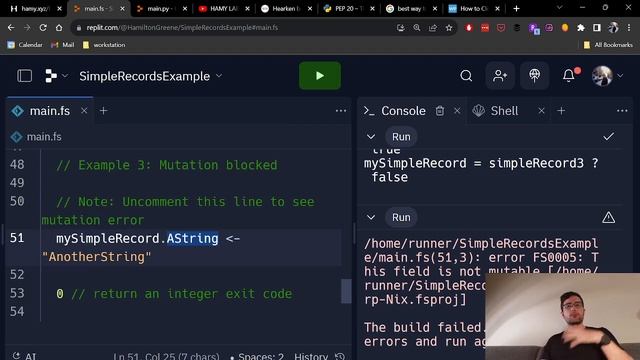Open the workstation bookmarks folder
640x360 pixels.
coord(104,45)
